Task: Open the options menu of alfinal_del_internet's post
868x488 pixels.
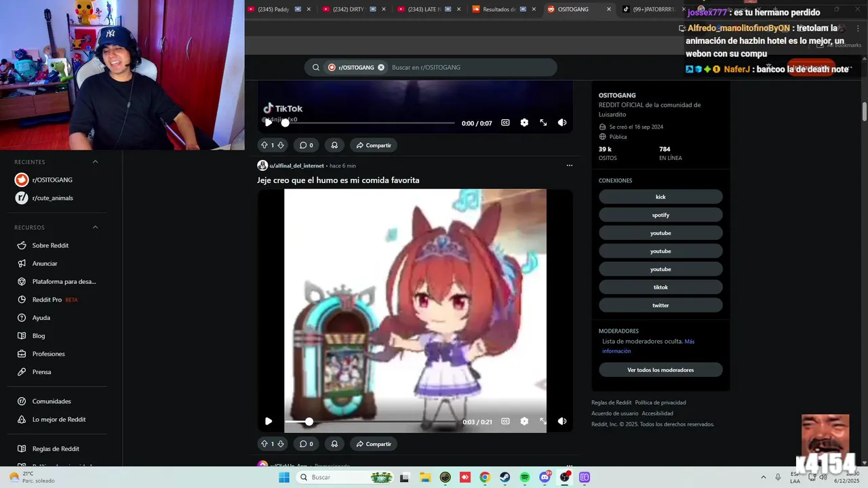Action: (x=569, y=165)
